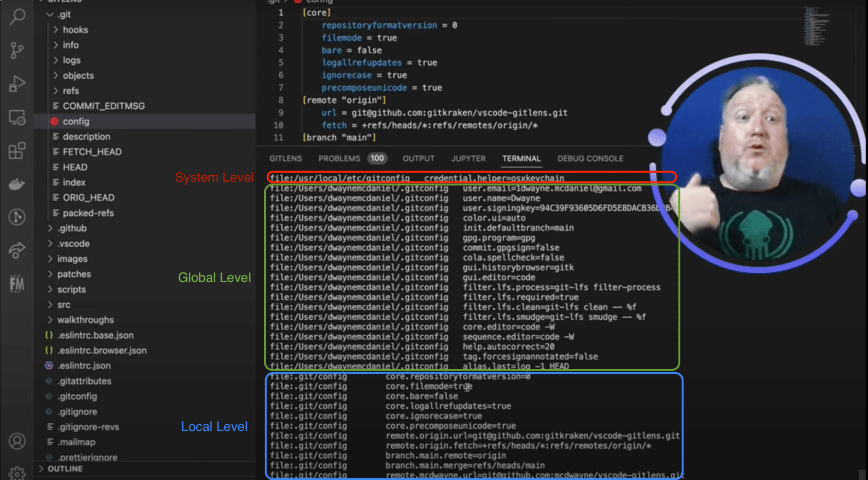Open the Extensions view
The width and height of the screenshot is (868, 480).
tap(17, 151)
